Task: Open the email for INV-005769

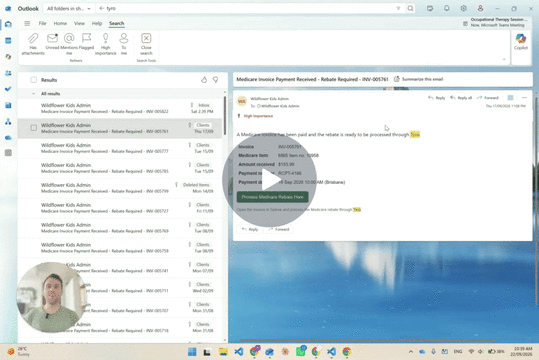Action: 120,228
